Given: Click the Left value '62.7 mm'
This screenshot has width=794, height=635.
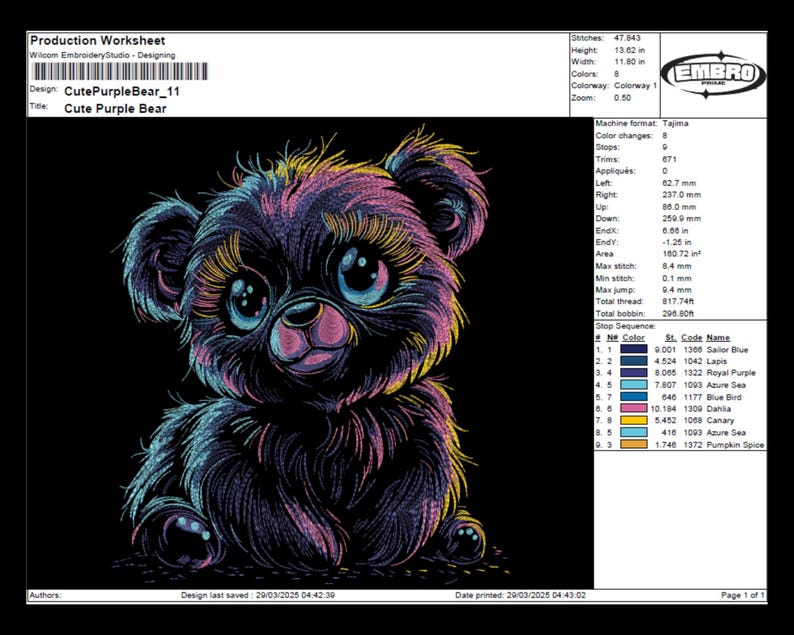Looking at the screenshot, I should 679,183.
